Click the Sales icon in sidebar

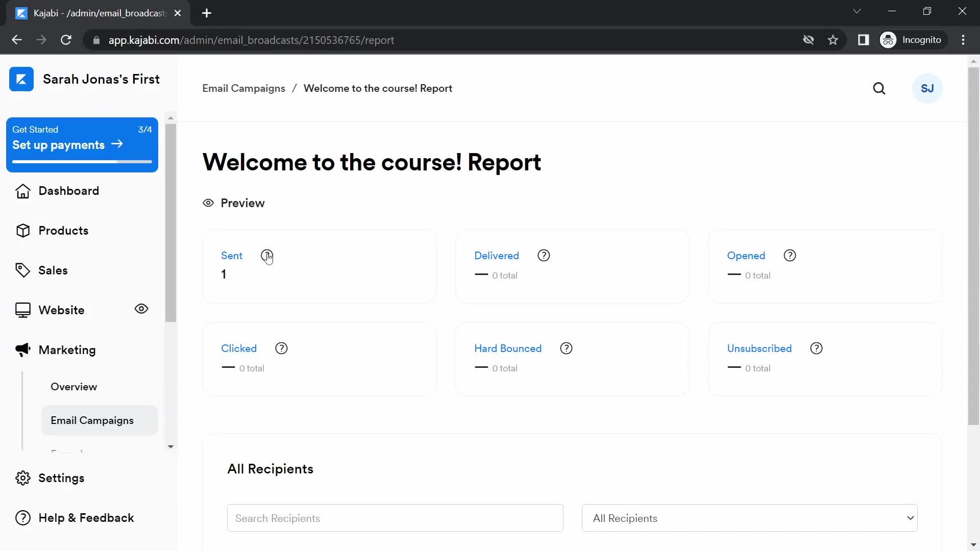pyautogui.click(x=22, y=270)
